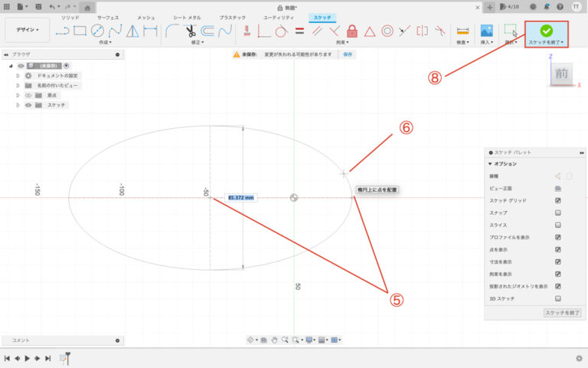
Task: Click the 85.372 mm dimension input field
Action: 241,198
